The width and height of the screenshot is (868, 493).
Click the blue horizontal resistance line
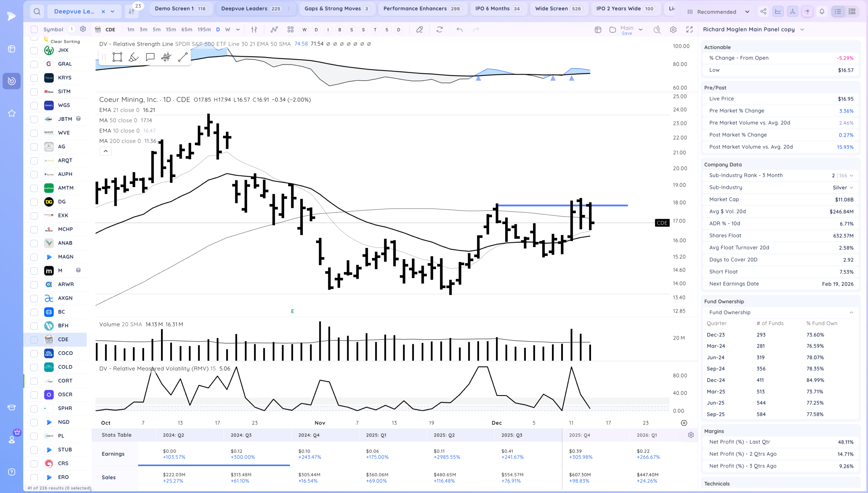click(610, 205)
